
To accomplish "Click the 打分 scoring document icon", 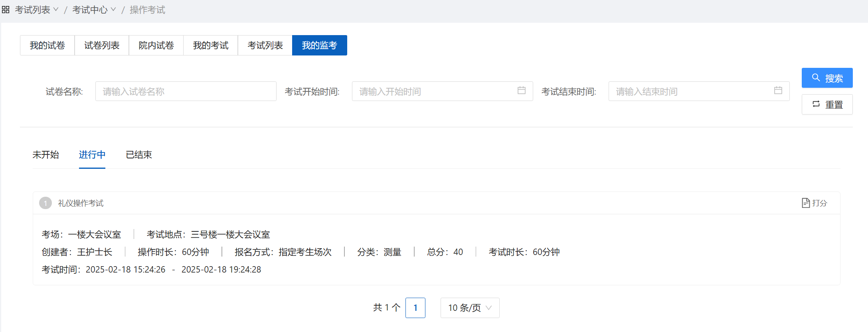I will 806,203.
